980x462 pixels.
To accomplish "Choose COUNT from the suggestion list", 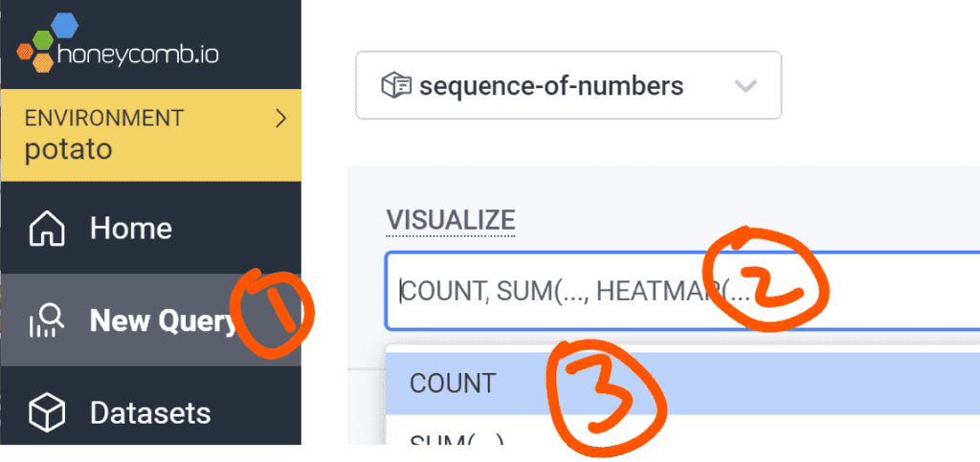I will (453, 384).
